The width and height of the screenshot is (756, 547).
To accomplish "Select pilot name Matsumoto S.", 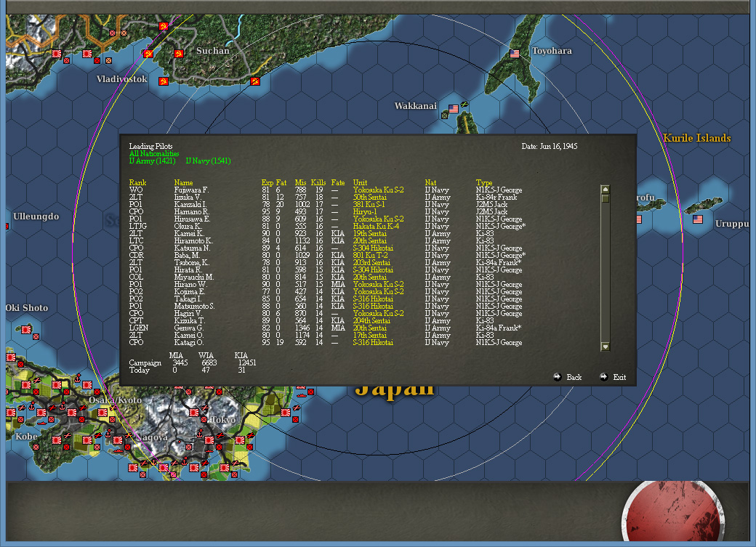I will (x=194, y=306).
